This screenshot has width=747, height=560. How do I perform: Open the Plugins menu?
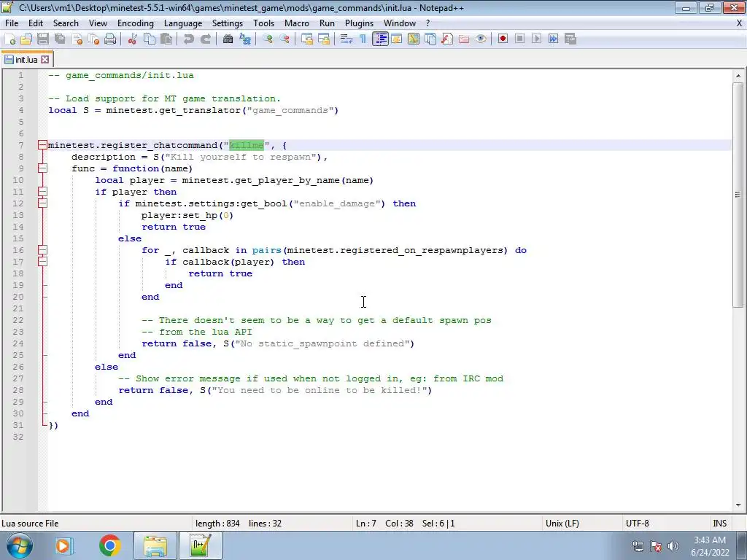click(x=359, y=23)
